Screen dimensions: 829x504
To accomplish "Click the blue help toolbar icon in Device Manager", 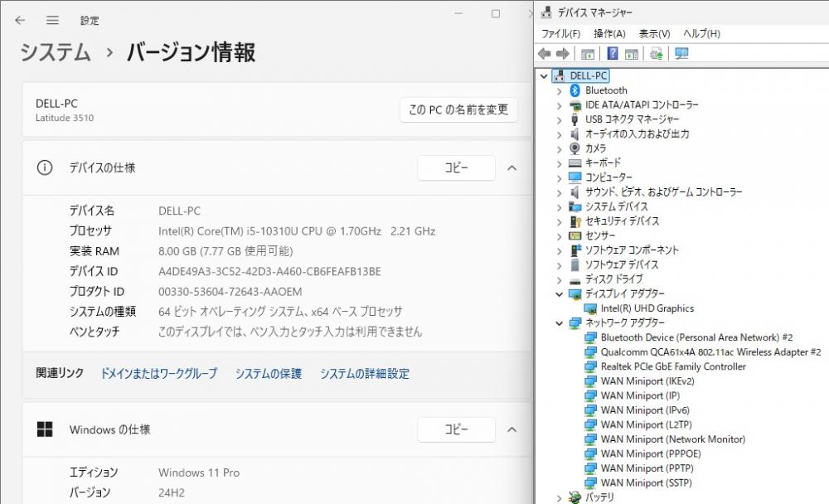I will (x=613, y=53).
